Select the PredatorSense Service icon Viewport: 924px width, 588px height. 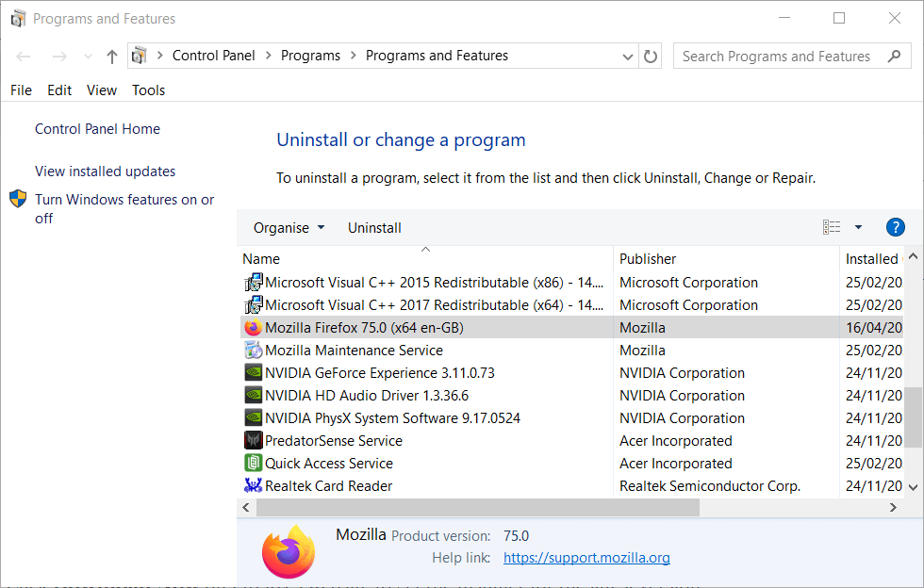[254, 441]
